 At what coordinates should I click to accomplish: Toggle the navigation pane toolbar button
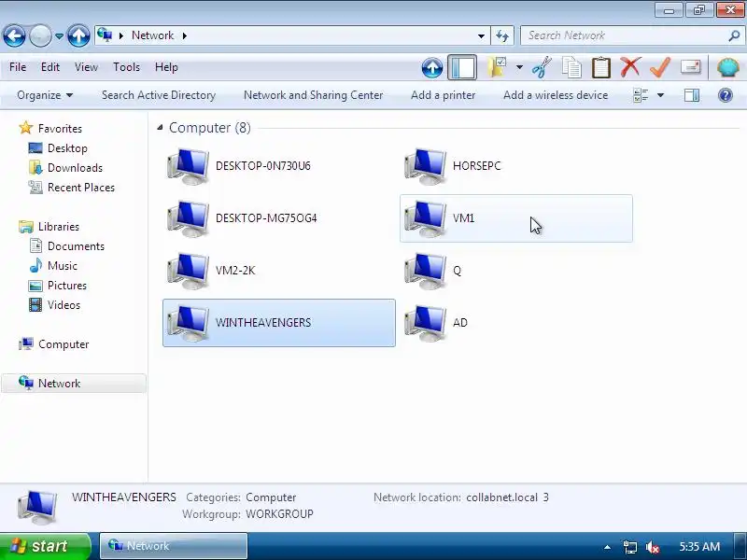tap(462, 67)
